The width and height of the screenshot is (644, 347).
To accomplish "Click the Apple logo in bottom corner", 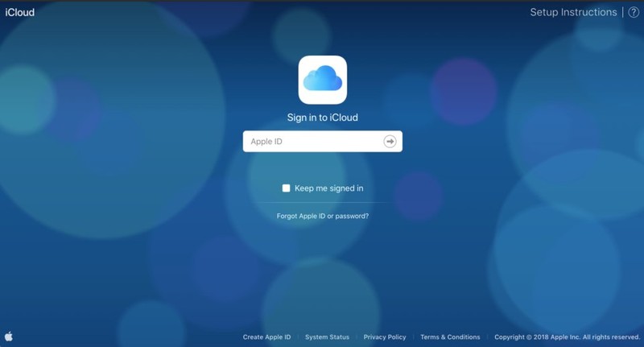I will coord(9,337).
